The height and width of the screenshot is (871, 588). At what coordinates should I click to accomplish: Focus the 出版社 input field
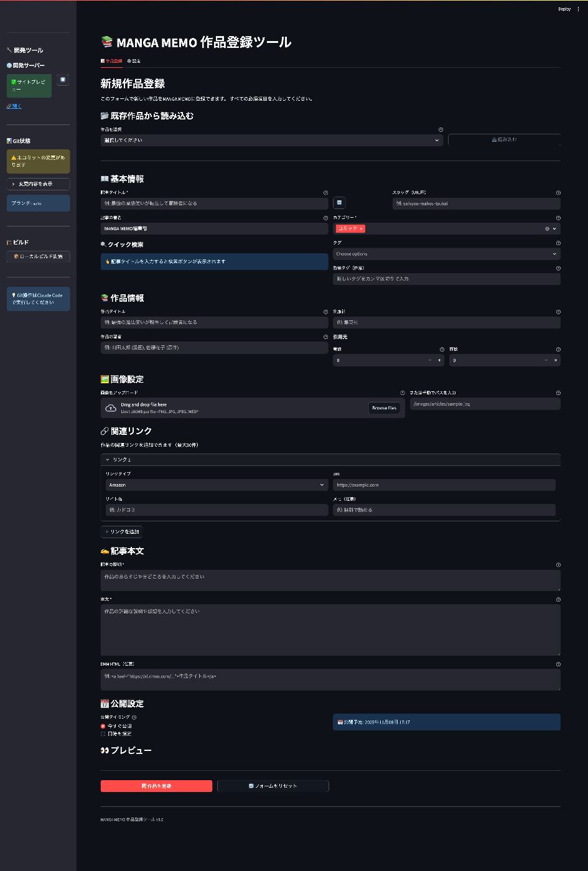point(447,322)
